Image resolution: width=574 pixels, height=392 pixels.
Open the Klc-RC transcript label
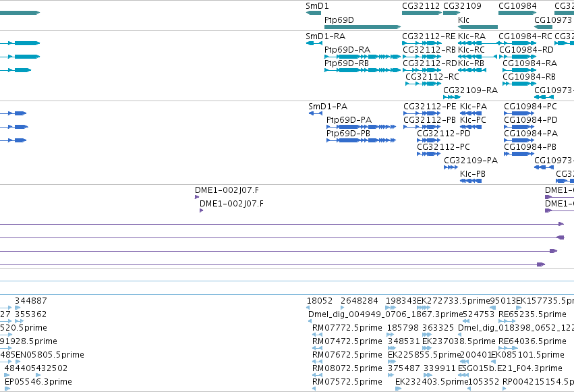471,50
